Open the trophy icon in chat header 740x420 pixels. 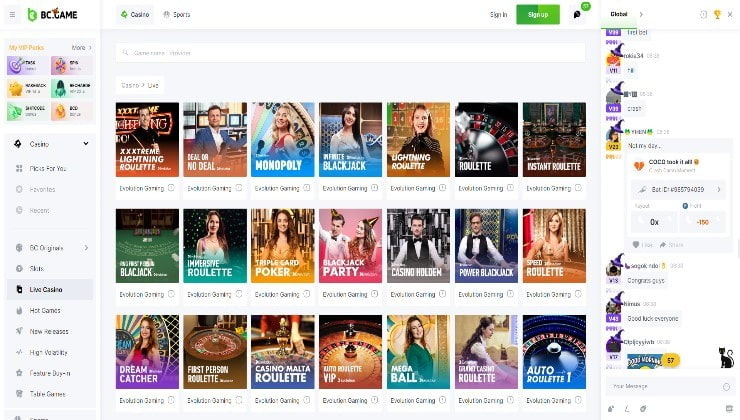tap(717, 15)
